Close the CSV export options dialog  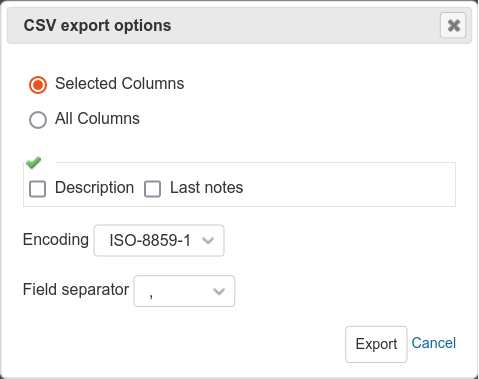coord(453,25)
